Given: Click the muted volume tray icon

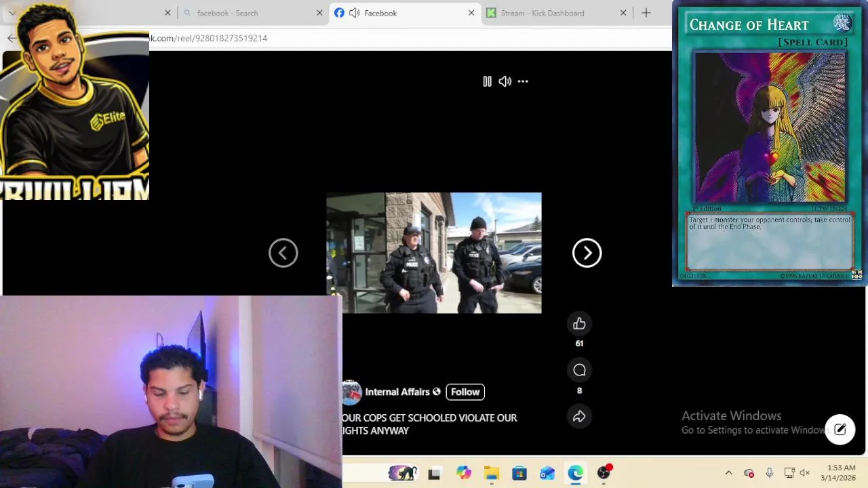Looking at the screenshot, I should pyautogui.click(x=805, y=473).
